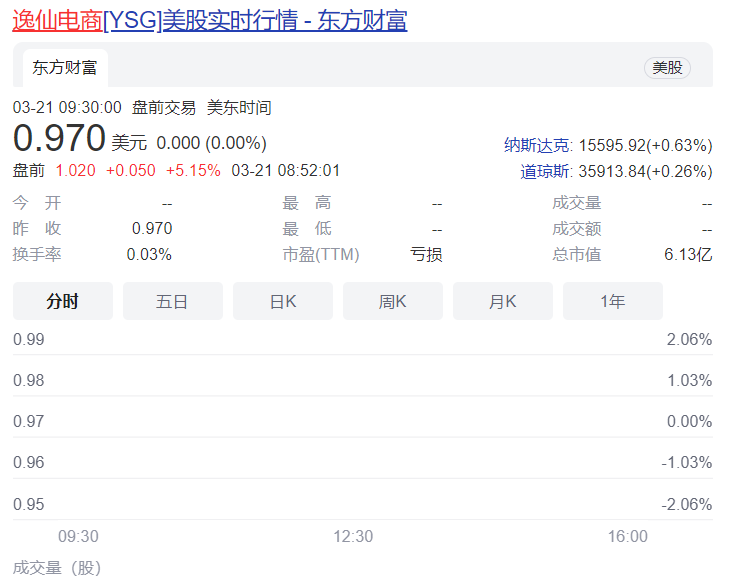Click the pre-market change amount +0.050
This screenshot has width=733, height=580.
point(131,170)
